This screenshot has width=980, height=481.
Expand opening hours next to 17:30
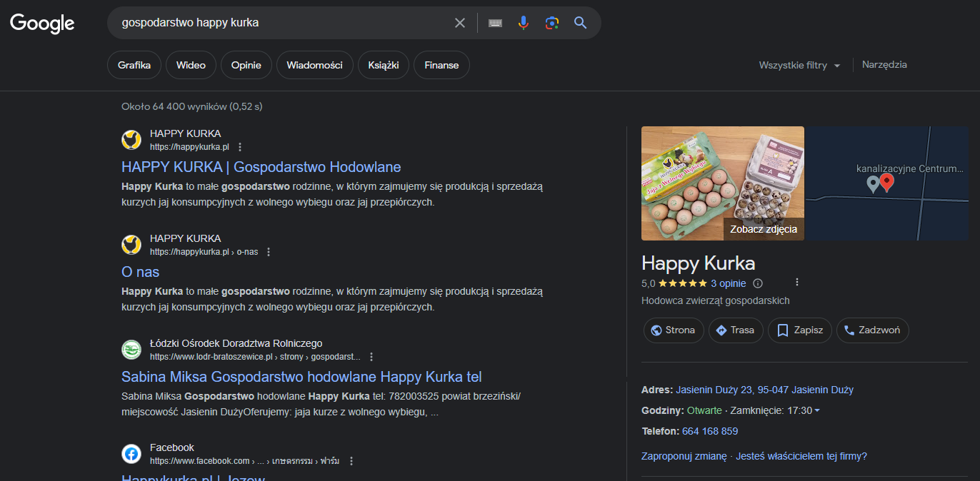click(x=817, y=410)
